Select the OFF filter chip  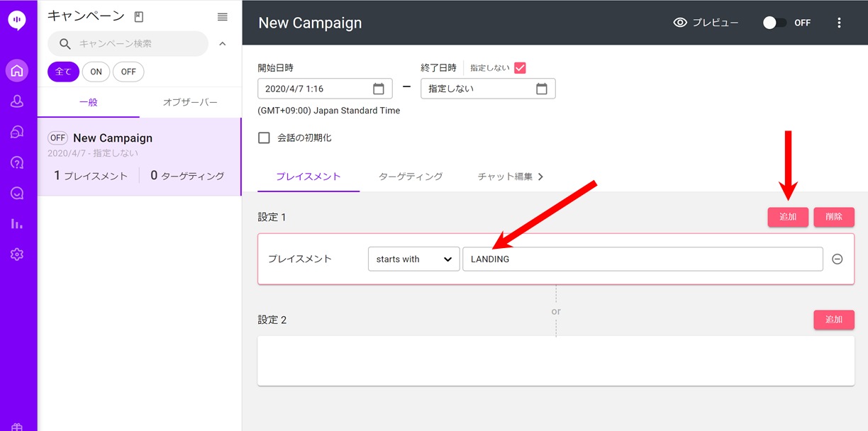[128, 72]
